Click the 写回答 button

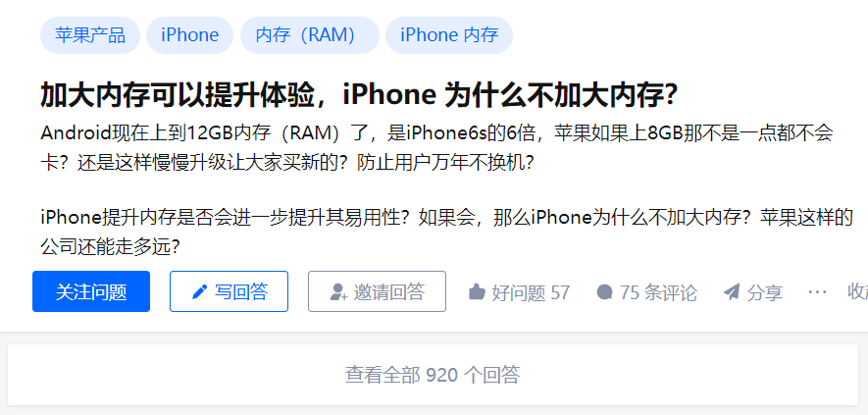pos(229,291)
